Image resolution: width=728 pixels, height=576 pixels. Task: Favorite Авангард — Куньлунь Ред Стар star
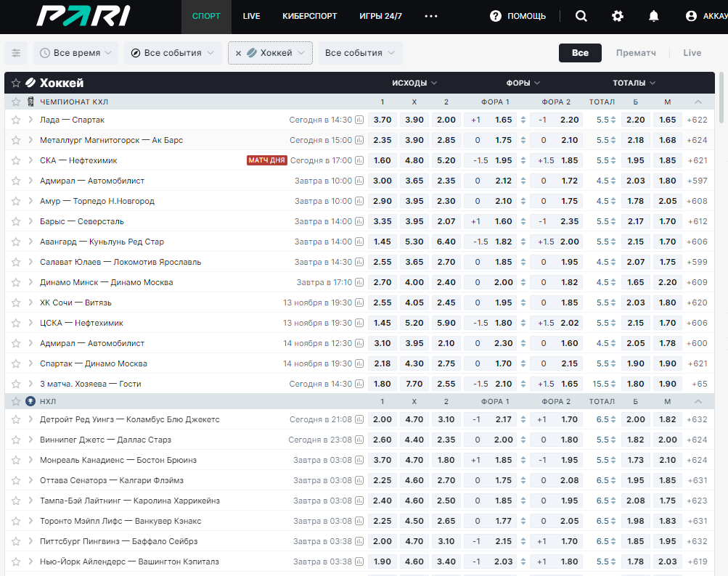point(16,242)
